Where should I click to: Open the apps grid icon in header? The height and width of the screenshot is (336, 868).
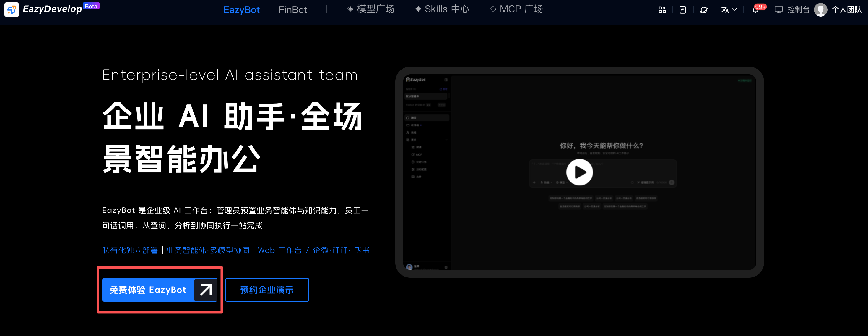click(x=662, y=10)
